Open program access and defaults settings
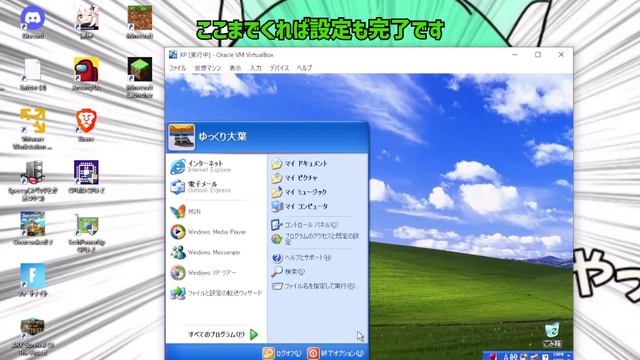The image size is (640, 360). 316,239
